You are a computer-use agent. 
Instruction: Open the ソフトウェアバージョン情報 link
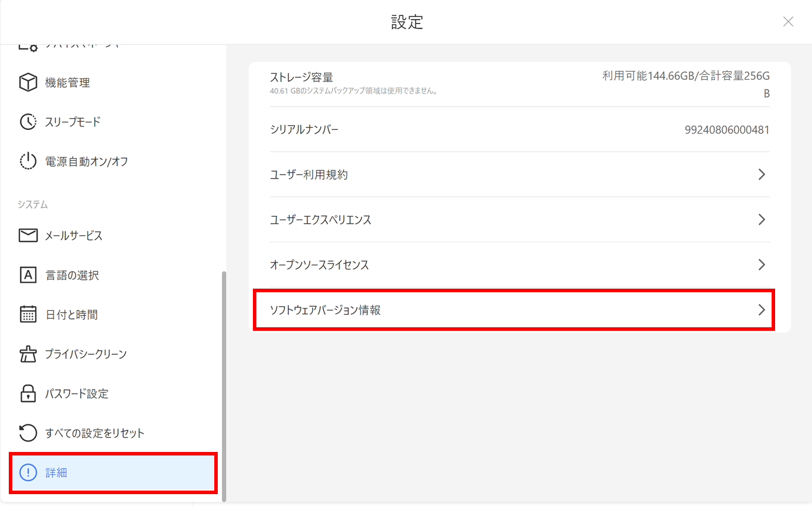[x=325, y=310]
